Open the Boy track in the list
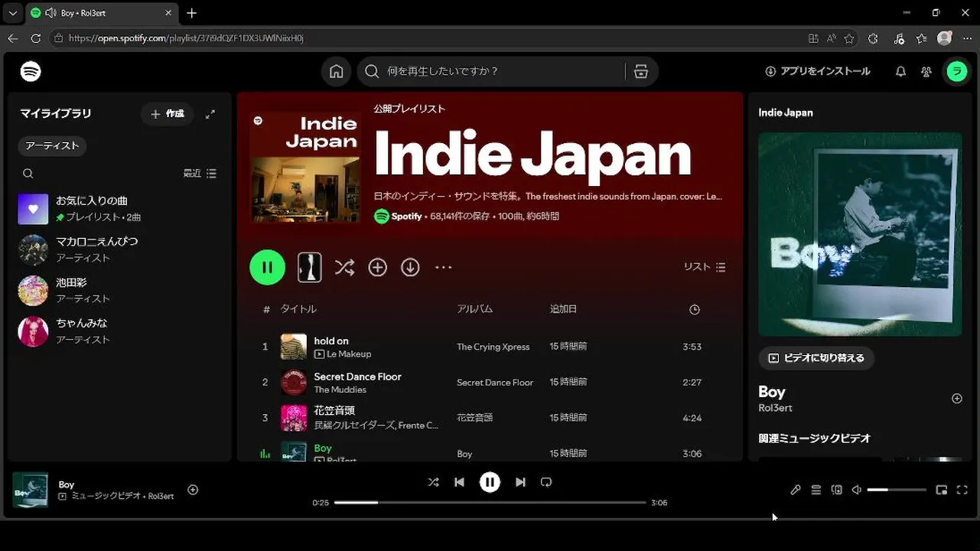The height and width of the screenshot is (551, 980). [x=323, y=448]
